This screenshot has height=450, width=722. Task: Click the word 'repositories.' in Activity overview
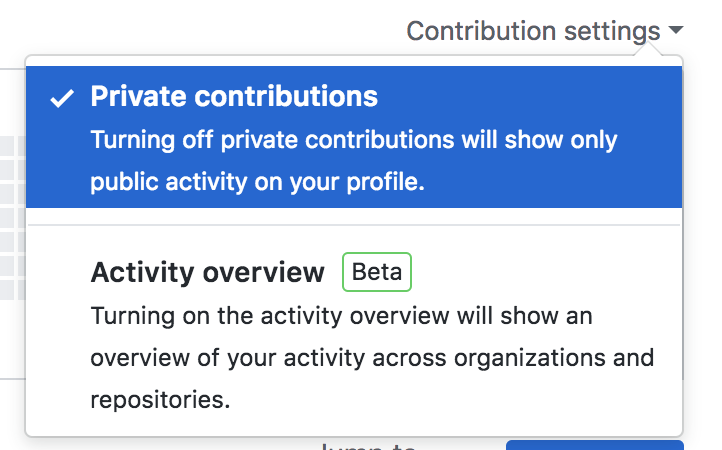160,400
